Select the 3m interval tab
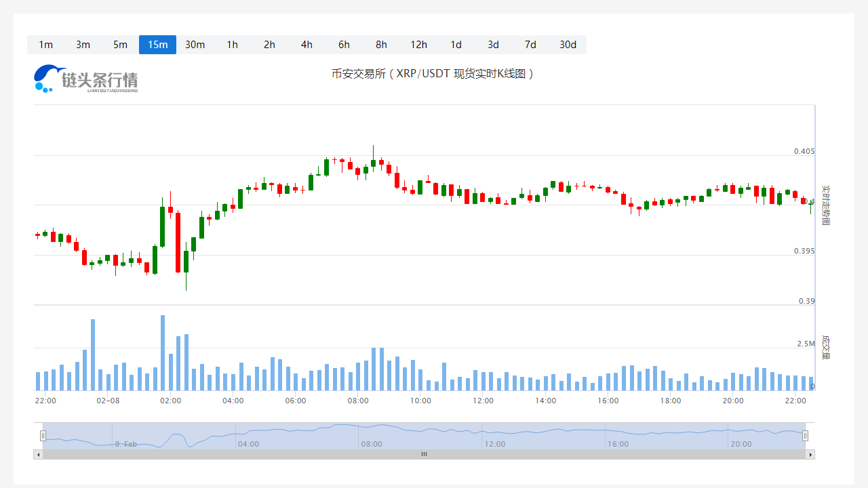 point(83,45)
